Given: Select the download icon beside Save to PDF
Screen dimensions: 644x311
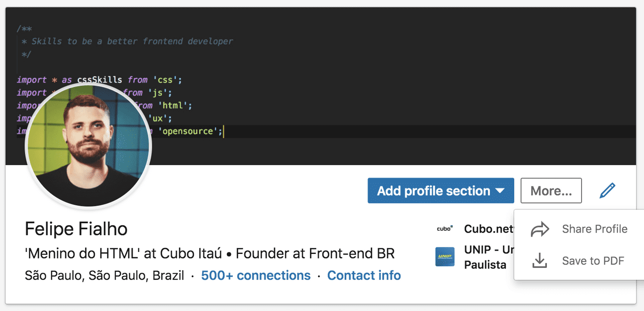Looking at the screenshot, I should tap(539, 260).
